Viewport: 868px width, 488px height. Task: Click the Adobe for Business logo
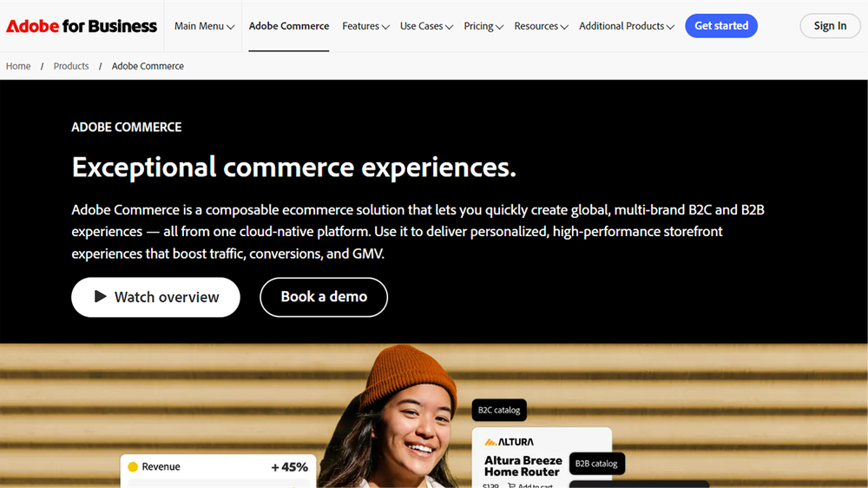pyautogui.click(x=82, y=26)
